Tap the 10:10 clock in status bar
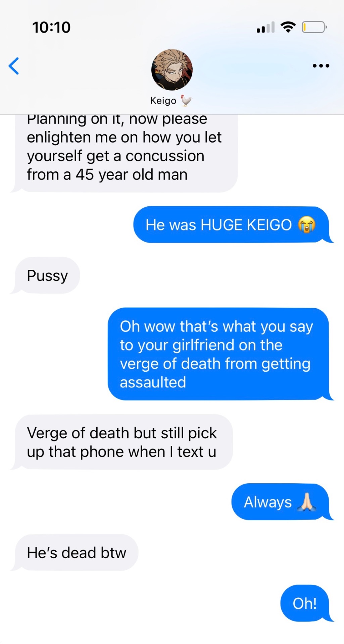The height and width of the screenshot is (644, 344). (51, 27)
